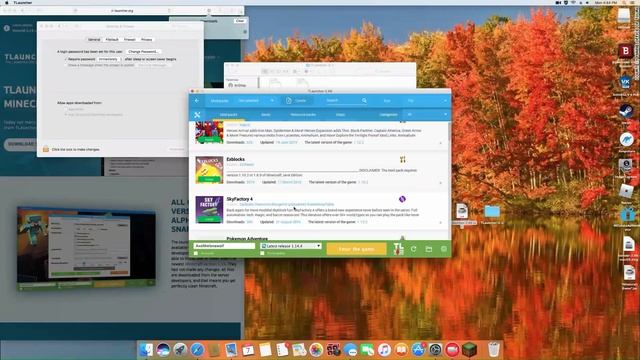
Task: Click the Exblocks category icon
Action: point(402,159)
